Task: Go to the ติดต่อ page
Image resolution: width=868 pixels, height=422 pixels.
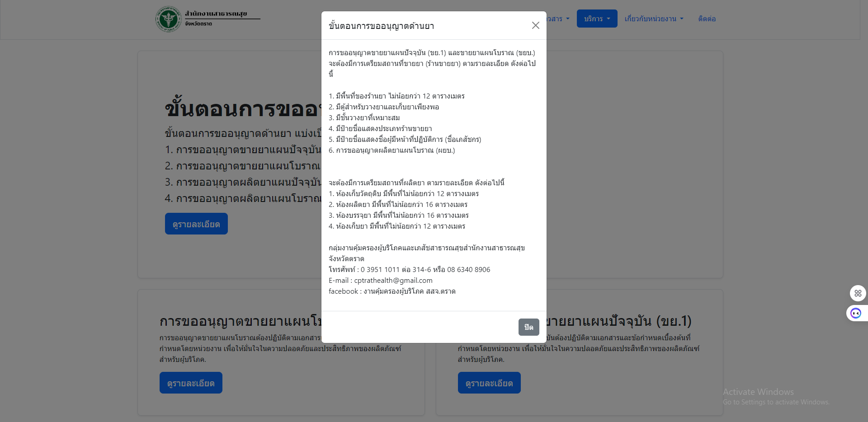Action: [x=707, y=19]
